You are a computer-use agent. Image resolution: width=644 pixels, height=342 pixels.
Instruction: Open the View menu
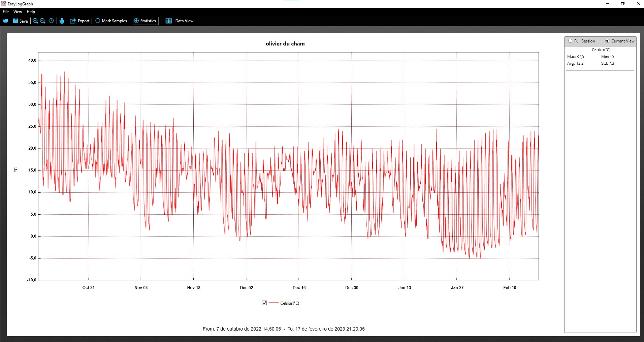tap(18, 12)
